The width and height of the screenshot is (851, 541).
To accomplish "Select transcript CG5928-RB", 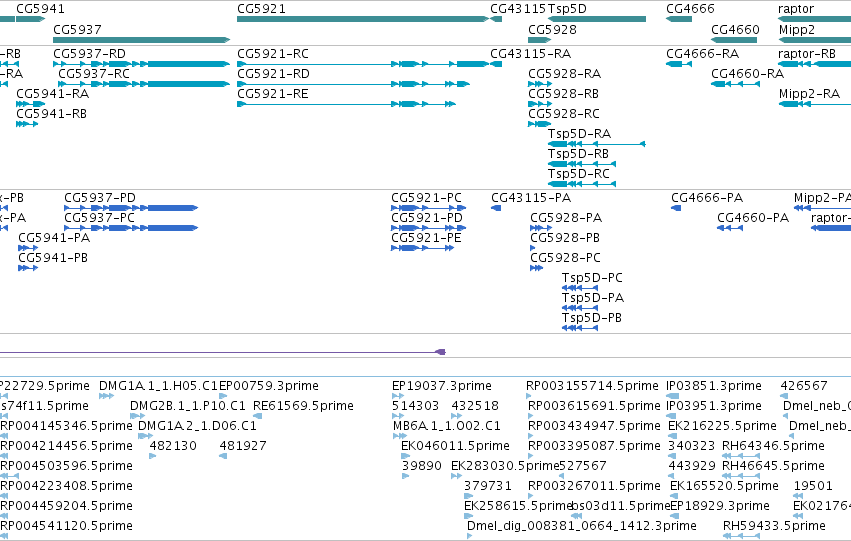I will [539, 104].
